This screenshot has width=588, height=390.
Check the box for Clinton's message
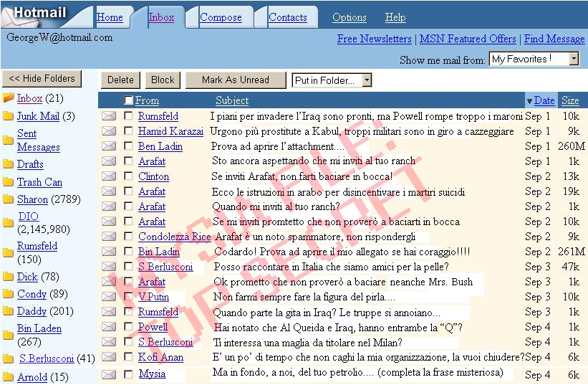click(128, 176)
